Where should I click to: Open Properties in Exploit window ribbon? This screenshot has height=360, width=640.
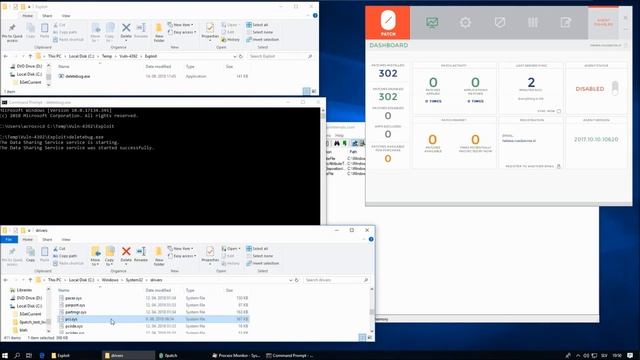pos(210,31)
